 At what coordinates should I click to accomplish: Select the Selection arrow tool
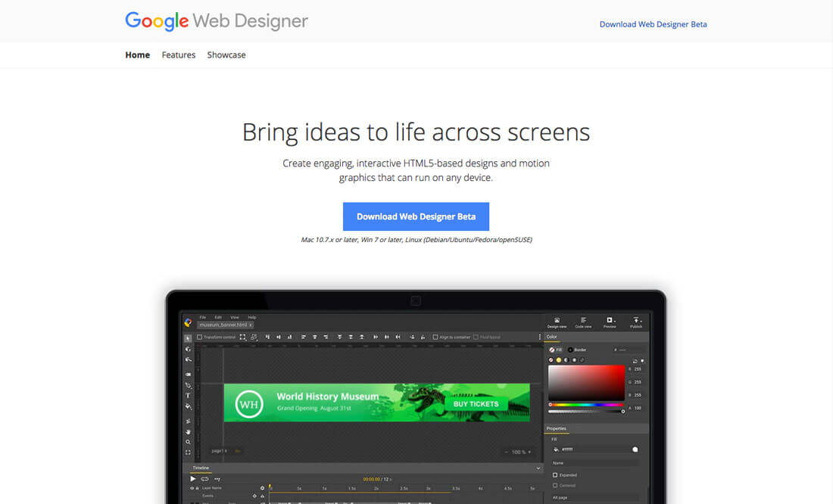pos(188,338)
